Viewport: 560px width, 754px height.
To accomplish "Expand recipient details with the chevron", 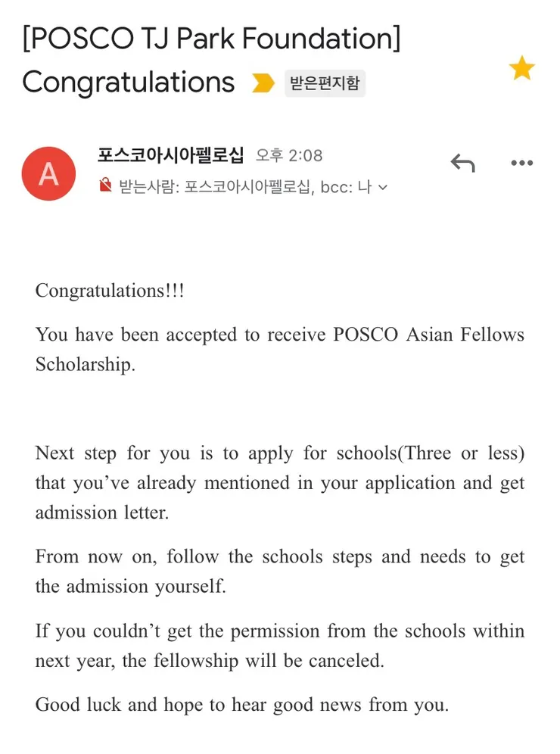I will click(383, 187).
